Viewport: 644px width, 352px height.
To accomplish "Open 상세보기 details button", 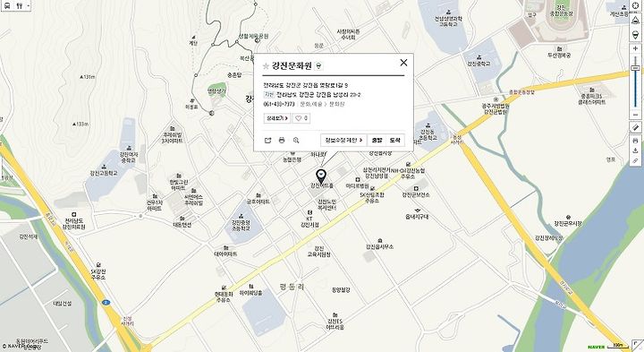I will [276, 118].
